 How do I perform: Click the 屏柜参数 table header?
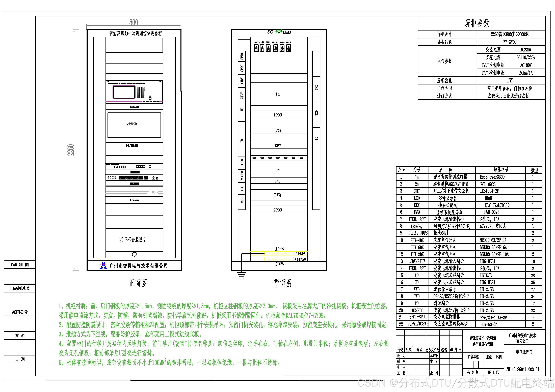(x=477, y=23)
